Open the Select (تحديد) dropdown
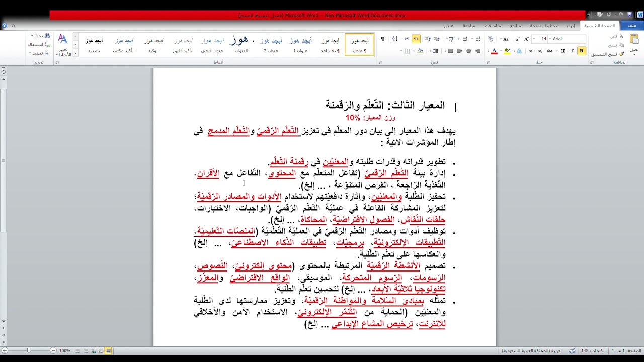644x362 pixels. coord(39,53)
